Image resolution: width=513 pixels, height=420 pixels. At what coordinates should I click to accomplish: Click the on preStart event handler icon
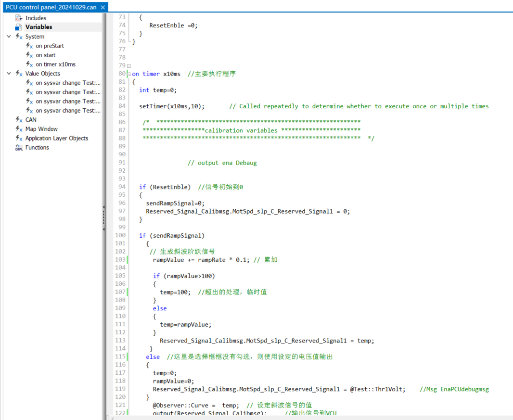coord(29,46)
